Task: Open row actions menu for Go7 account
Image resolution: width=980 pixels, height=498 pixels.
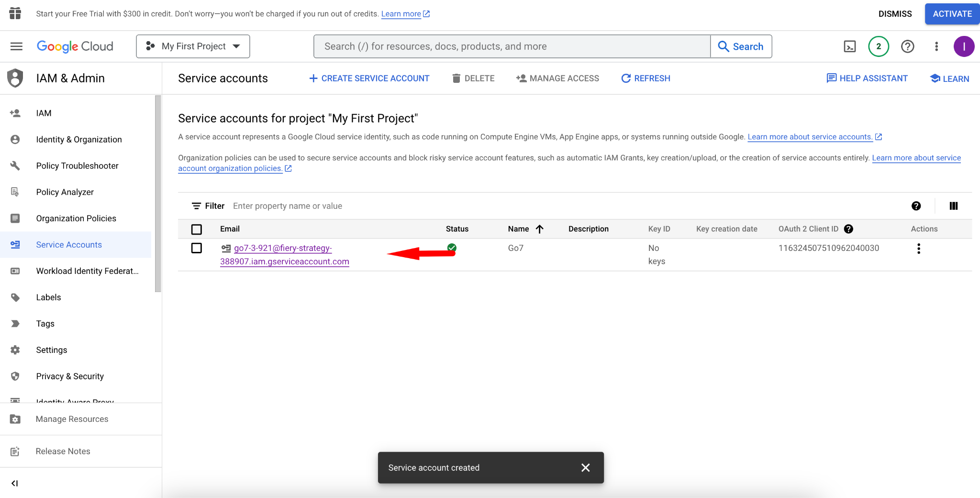Action: [x=918, y=249]
